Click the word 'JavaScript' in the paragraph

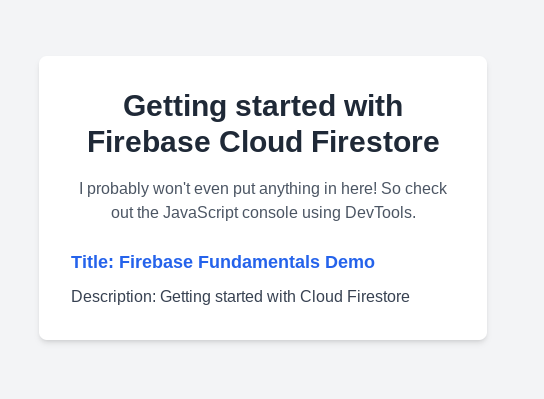(x=201, y=213)
